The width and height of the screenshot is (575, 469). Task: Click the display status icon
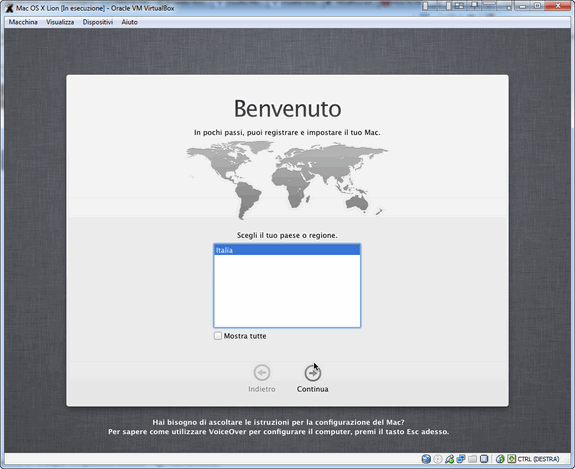click(x=484, y=459)
